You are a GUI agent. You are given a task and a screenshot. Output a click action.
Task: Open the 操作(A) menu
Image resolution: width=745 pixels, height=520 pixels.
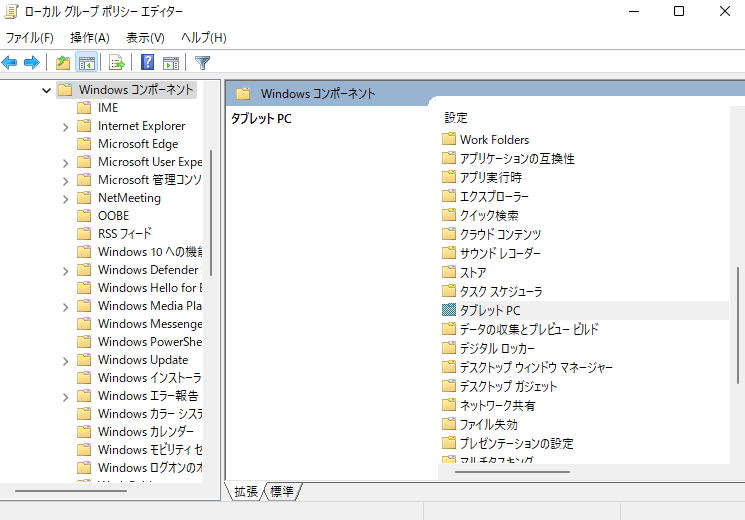tap(90, 38)
